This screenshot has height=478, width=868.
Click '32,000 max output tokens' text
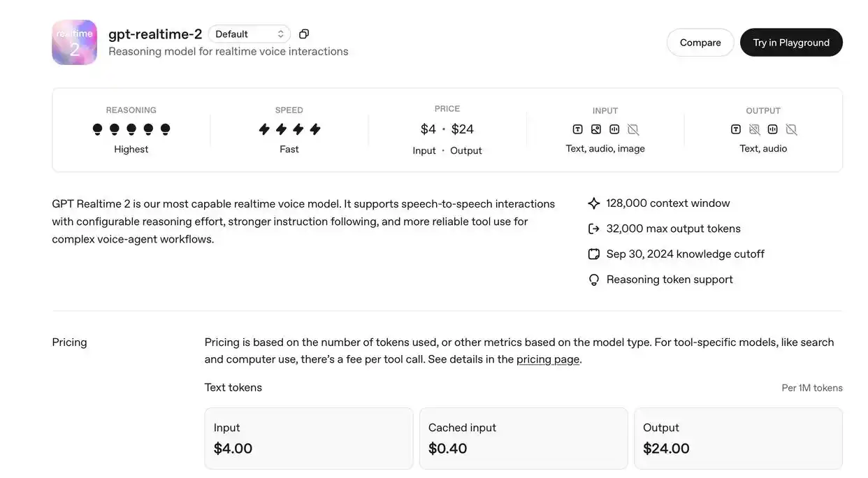pos(674,229)
